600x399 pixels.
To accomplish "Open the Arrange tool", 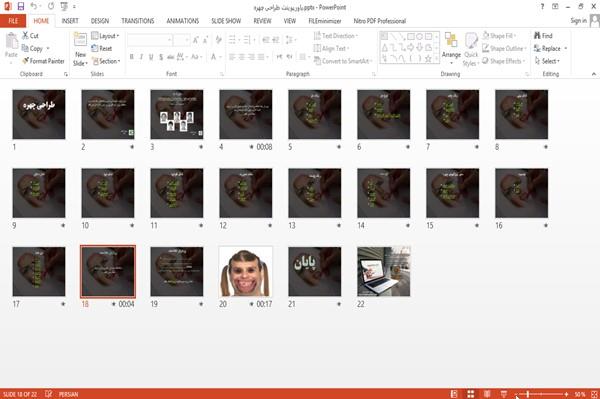I will pos(451,48).
